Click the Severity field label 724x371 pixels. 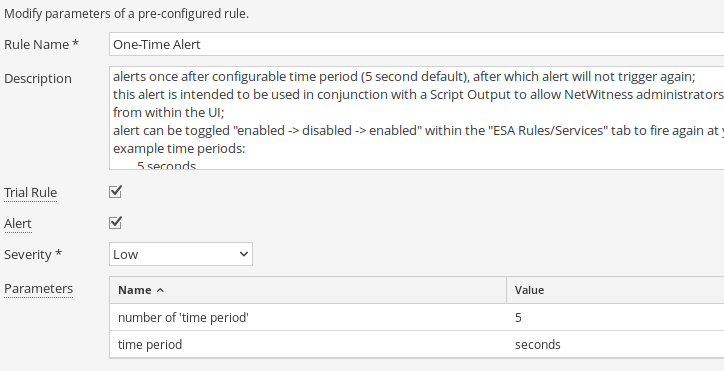(33, 255)
